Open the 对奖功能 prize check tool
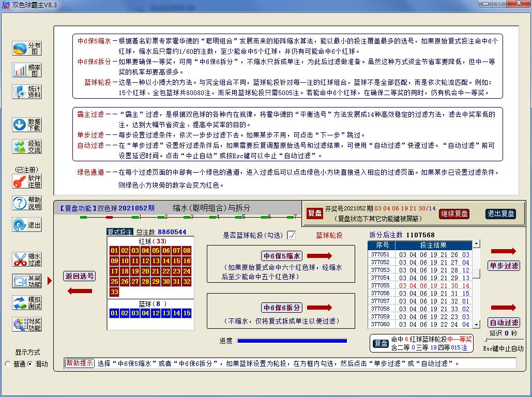This screenshot has width=532, height=397. pos(27,325)
